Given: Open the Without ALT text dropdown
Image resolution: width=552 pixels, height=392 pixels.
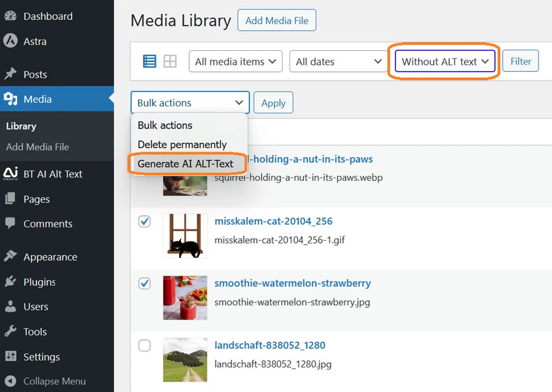Looking at the screenshot, I should click(x=444, y=61).
